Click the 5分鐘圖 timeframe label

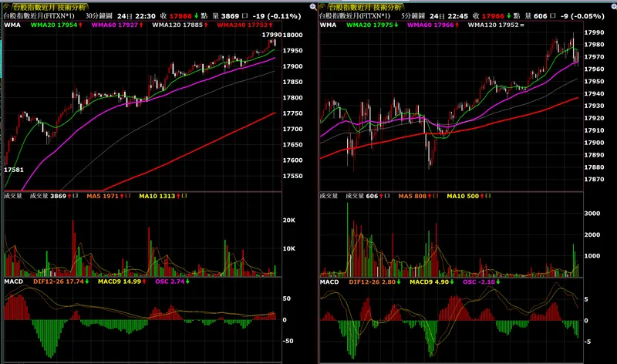pos(413,16)
